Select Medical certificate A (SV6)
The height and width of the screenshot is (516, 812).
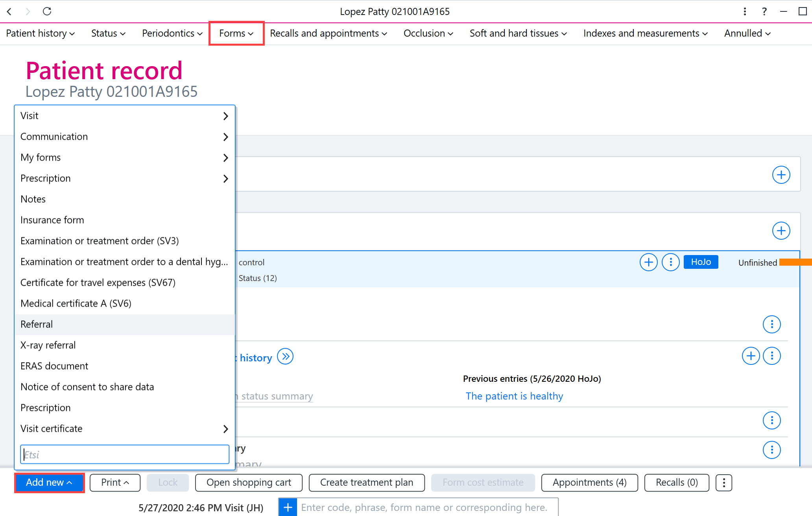click(125, 303)
